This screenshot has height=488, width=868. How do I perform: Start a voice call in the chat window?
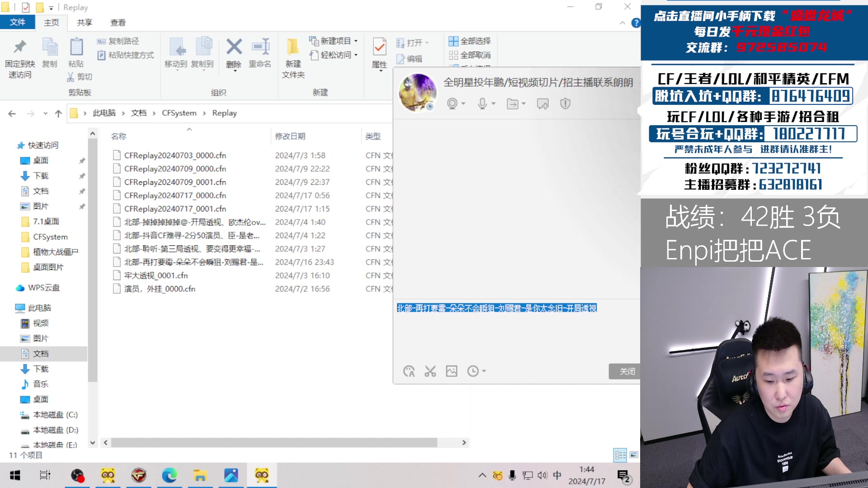[x=481, y=103]
